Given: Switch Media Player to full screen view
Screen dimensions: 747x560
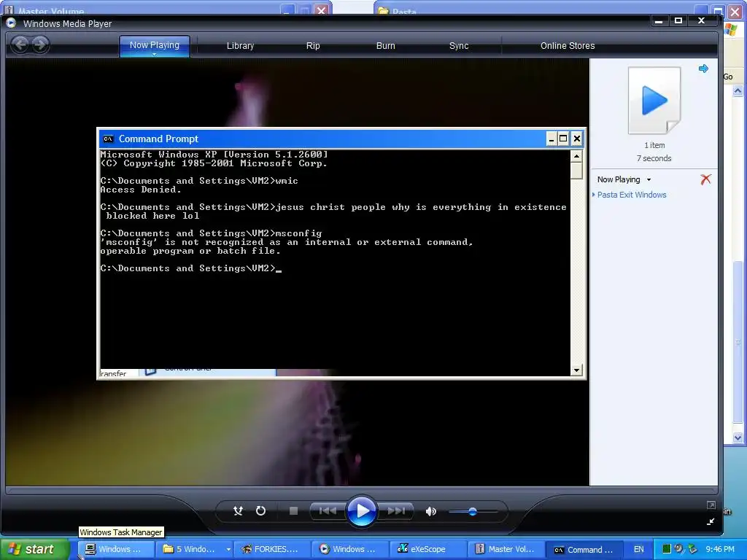Looking at the screenshot, I should (711, 505).
